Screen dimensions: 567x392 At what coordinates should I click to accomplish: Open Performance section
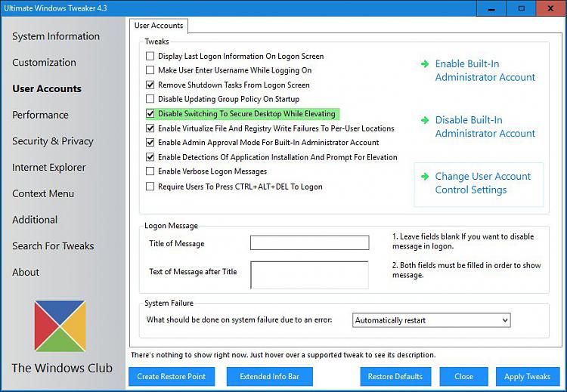(x=40, y=115)
